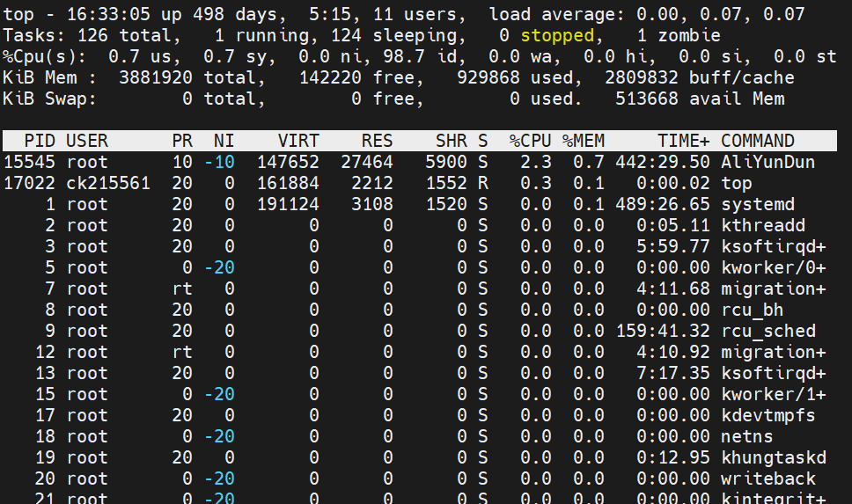Select the AliYunDun process name

pyautogui.click(x=768, y=162)
